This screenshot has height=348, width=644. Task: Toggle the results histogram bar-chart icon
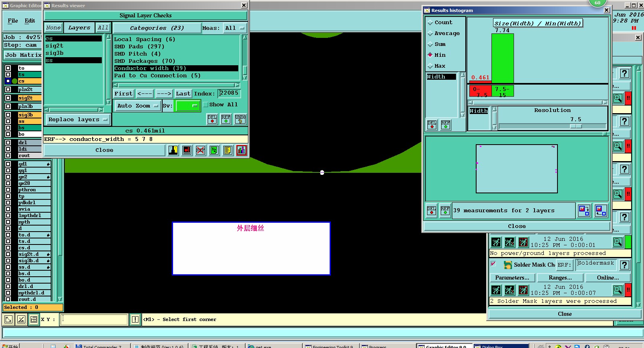tap(242, 150)
